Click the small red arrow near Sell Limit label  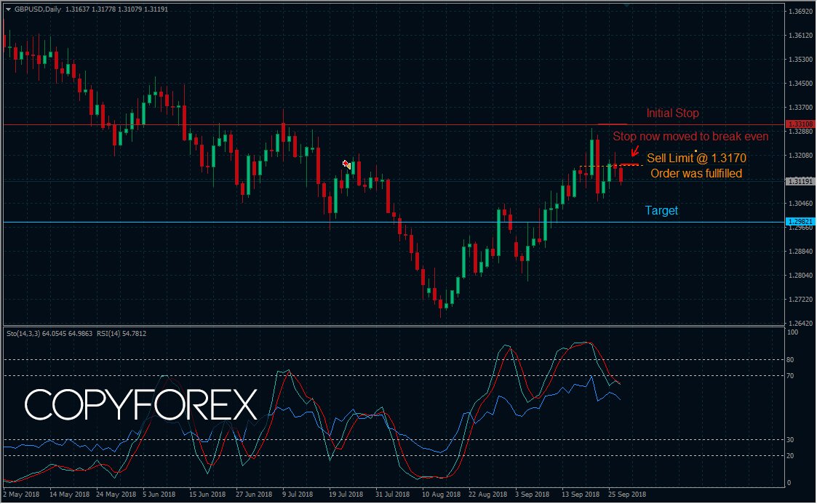[x=636, y=151]
